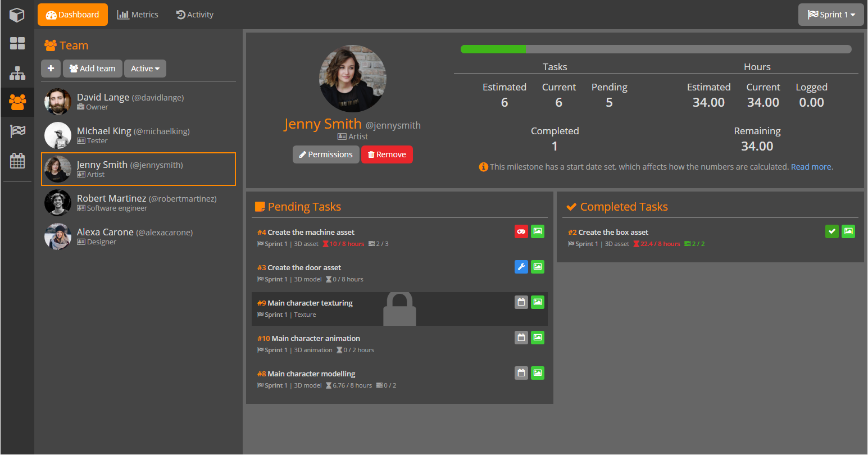Click the blue wrench icon on Create the door asset
The height and width of the screenshot is (455, 868).
coord(521,267)
